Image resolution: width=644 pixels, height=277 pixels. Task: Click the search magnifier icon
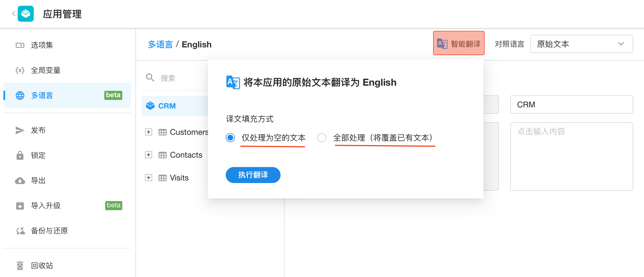pos(150,78)
